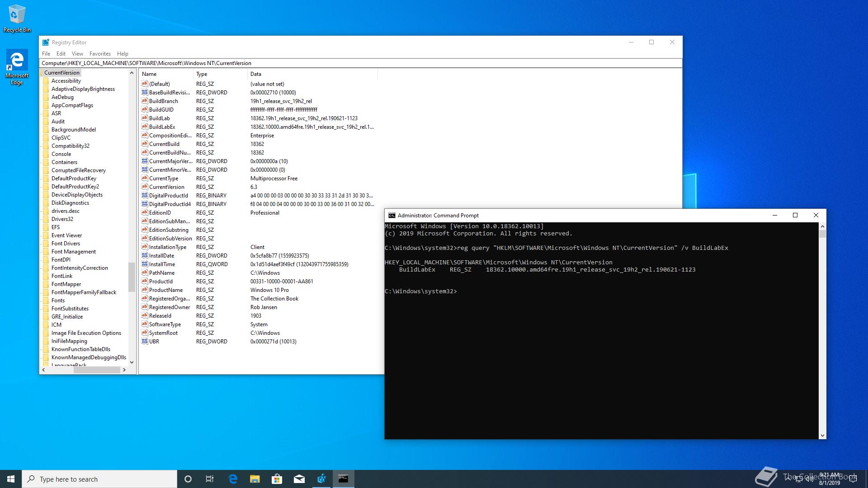Select the AppCompatFlags key

tap(72, 105)
